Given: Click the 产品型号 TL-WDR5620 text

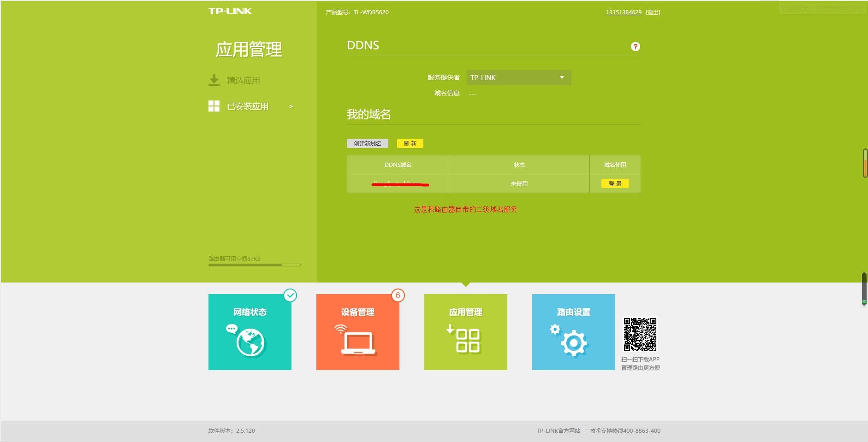Looking at the screenshot, I should pyautogui.click(x=357, y=12).
